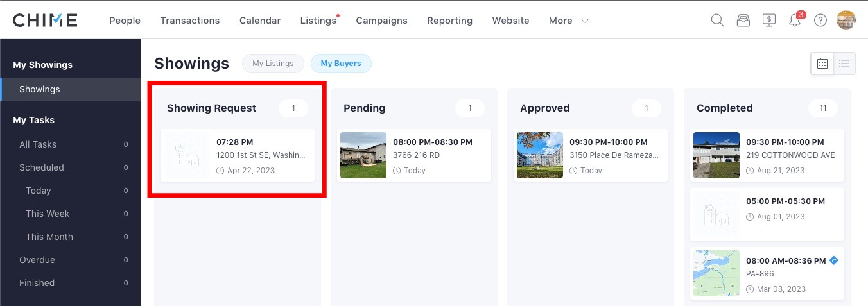Open notifications bell with 3 badge
The image size is (868, 306).
[x=795, y=21]
